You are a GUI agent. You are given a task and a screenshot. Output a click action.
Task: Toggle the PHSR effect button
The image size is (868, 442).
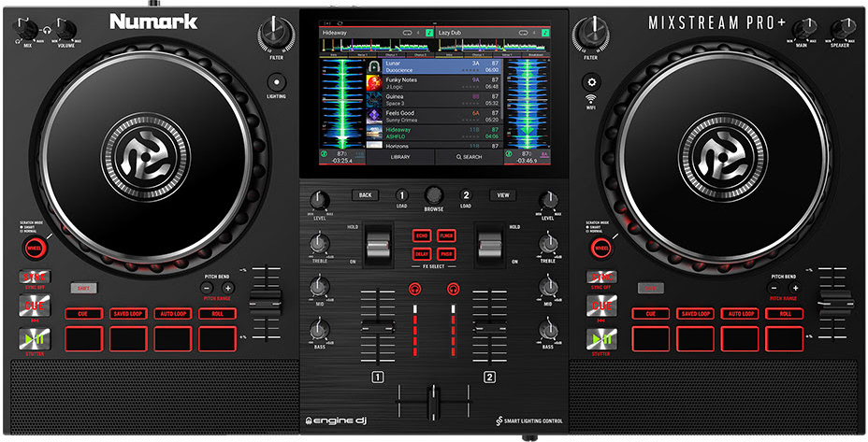(446, 253)
